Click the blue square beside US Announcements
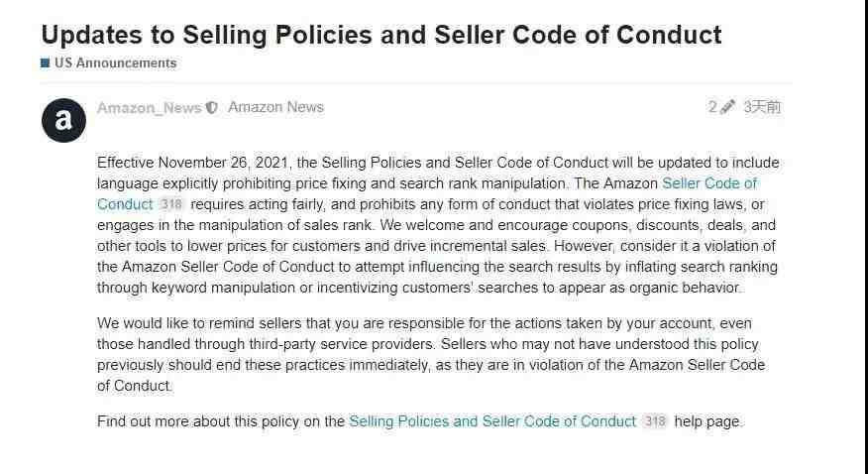 pos(46,63)
